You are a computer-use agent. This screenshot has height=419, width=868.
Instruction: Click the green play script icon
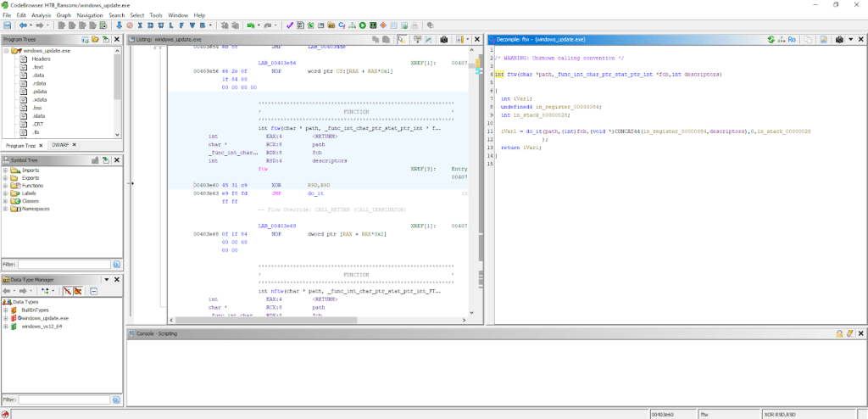[x=362, y=25]
